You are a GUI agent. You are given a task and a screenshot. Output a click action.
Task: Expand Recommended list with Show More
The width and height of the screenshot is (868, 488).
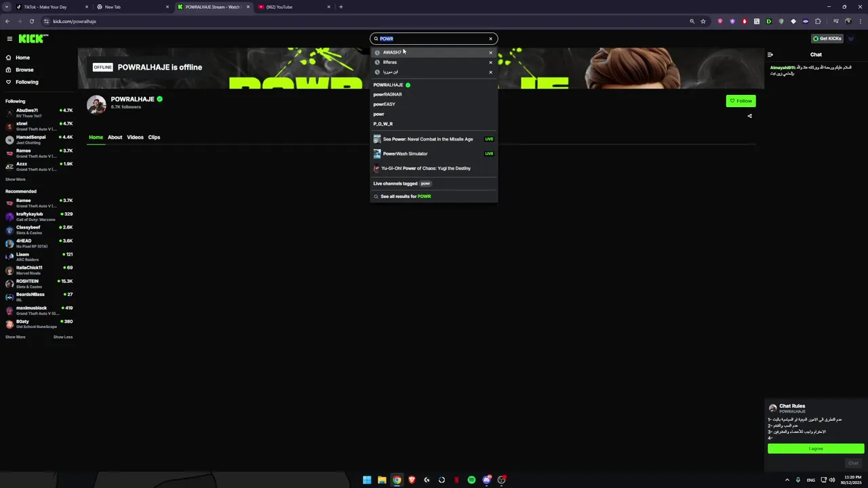16,337
